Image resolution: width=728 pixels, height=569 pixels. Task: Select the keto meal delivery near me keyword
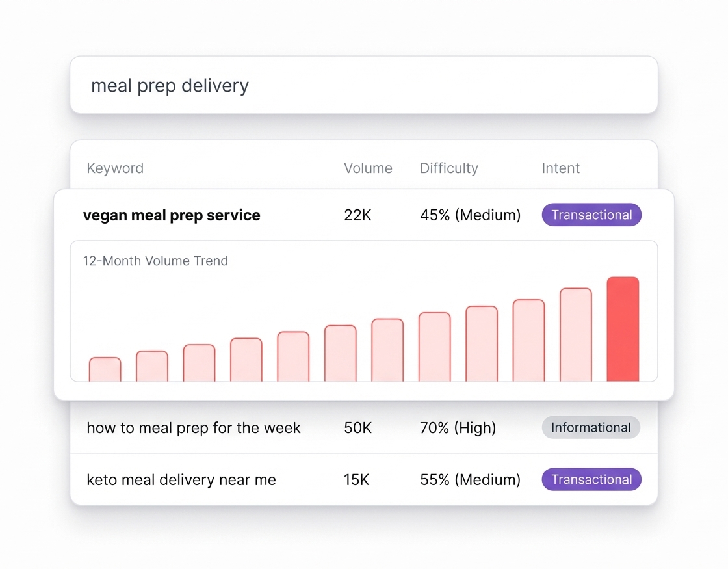(181, 479)
